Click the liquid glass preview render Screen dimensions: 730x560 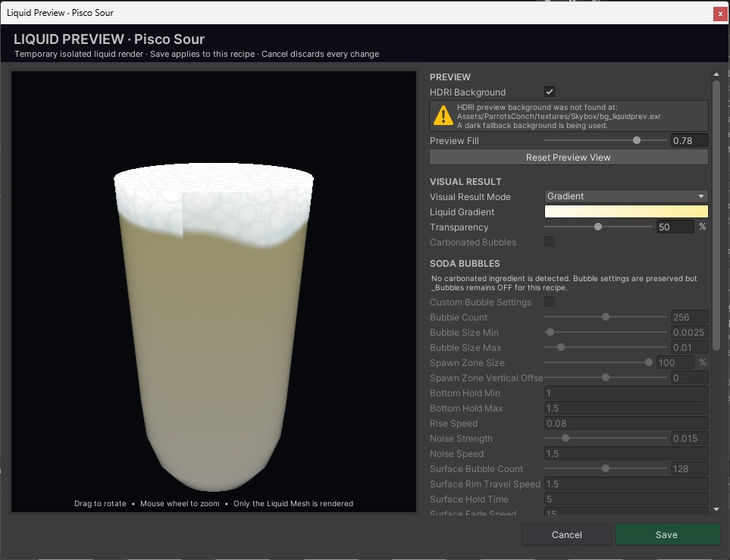click(x=214, y=326)
